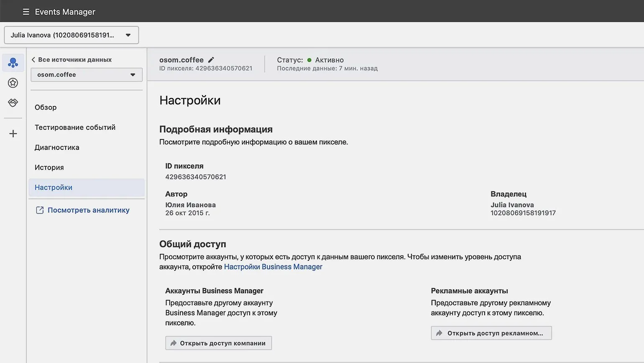Follow the Настройки Business Manager link
This screenshot has width=644, height=363.
coord(273,267)
